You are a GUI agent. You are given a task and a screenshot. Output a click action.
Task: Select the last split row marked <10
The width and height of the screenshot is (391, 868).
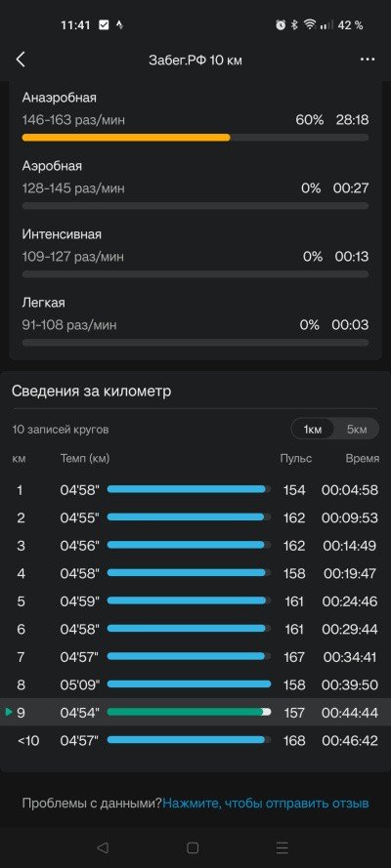[x=195, y=740]
